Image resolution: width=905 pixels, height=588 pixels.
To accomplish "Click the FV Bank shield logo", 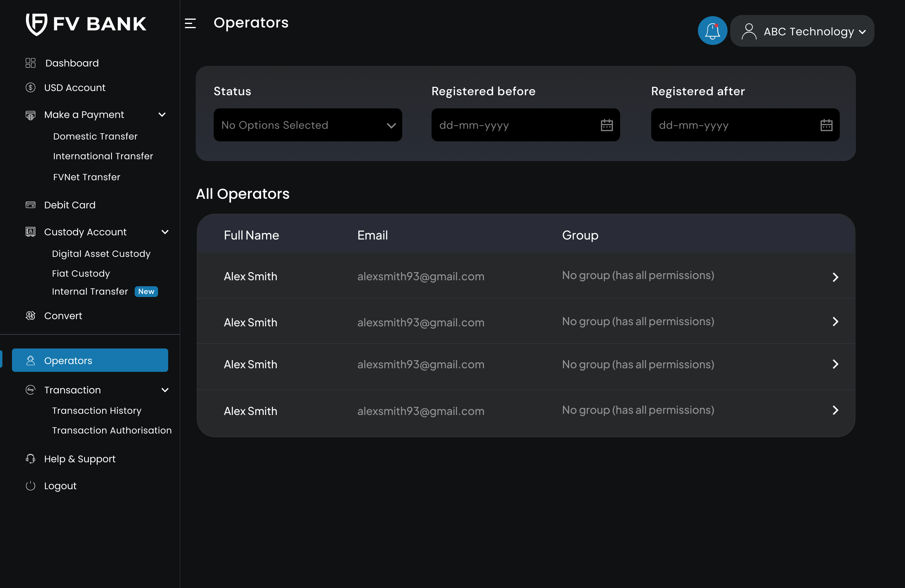I will point(36,24).
